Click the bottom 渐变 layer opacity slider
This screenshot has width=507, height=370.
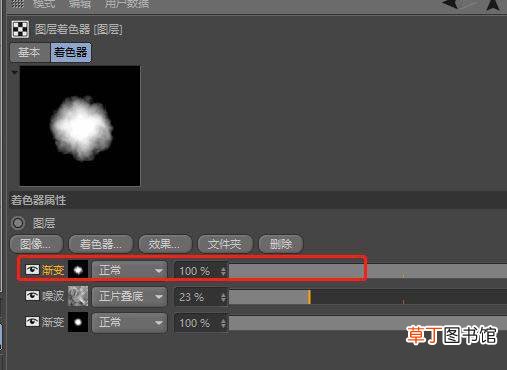coord(368,323)
